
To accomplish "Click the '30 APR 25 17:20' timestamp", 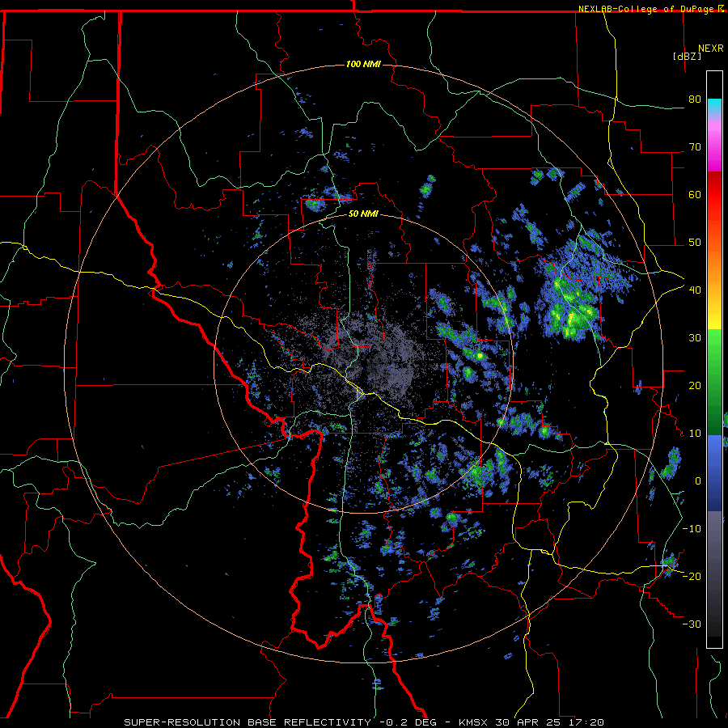I will [x=551, y=722].
